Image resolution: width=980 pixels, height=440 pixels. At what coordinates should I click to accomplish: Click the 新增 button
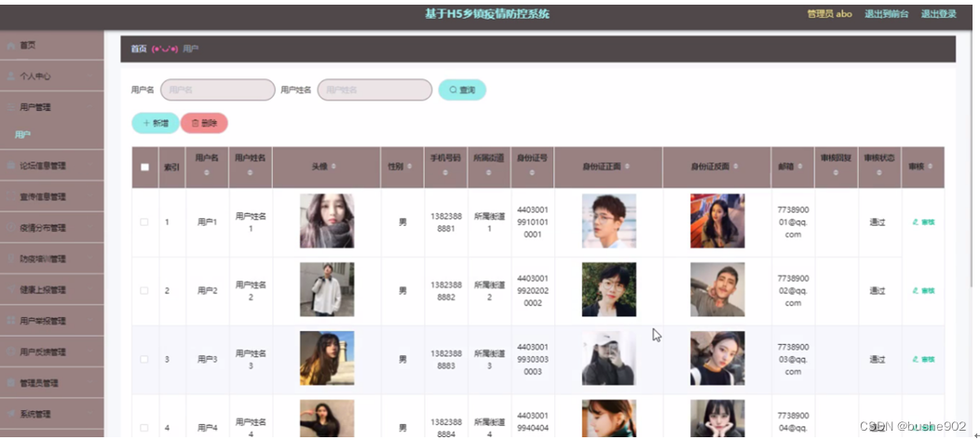tap(156, 123)
